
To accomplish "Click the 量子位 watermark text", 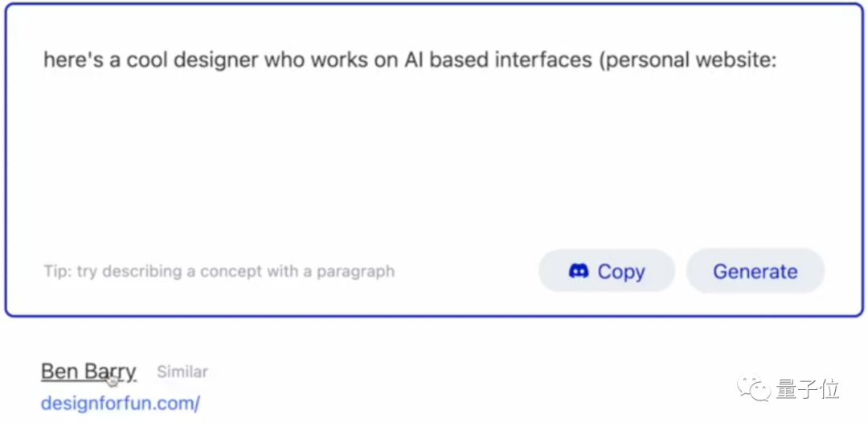I will (808, 390).
